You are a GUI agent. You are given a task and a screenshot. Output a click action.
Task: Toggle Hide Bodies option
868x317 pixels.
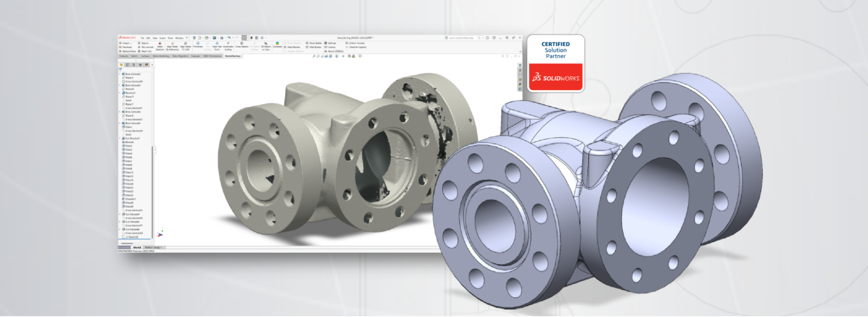tap(313, 47)
